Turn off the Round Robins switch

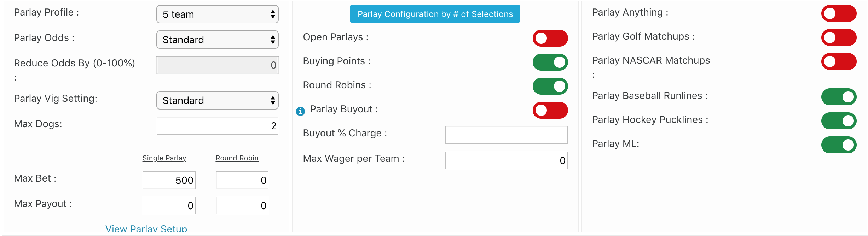(x=550, y=86)
